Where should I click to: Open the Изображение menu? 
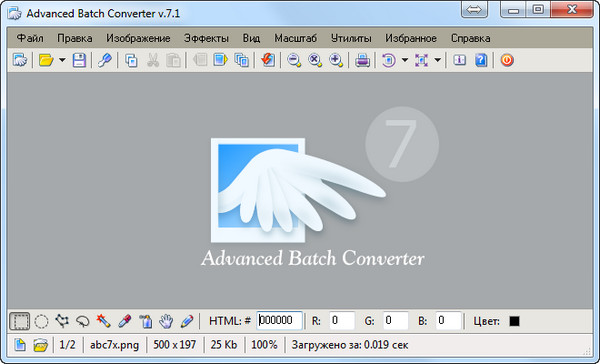pyautogui.click(x=138, y=38)
